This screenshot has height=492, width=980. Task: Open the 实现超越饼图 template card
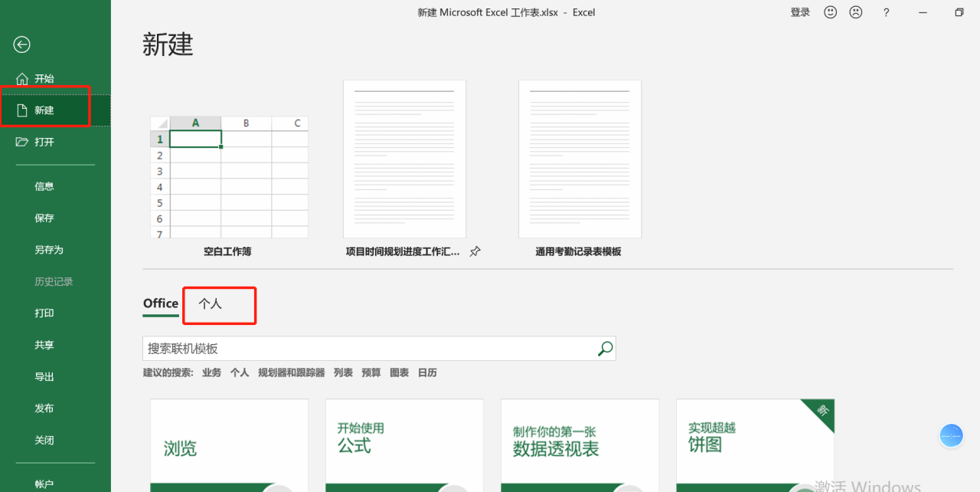[x=755, y=445]
